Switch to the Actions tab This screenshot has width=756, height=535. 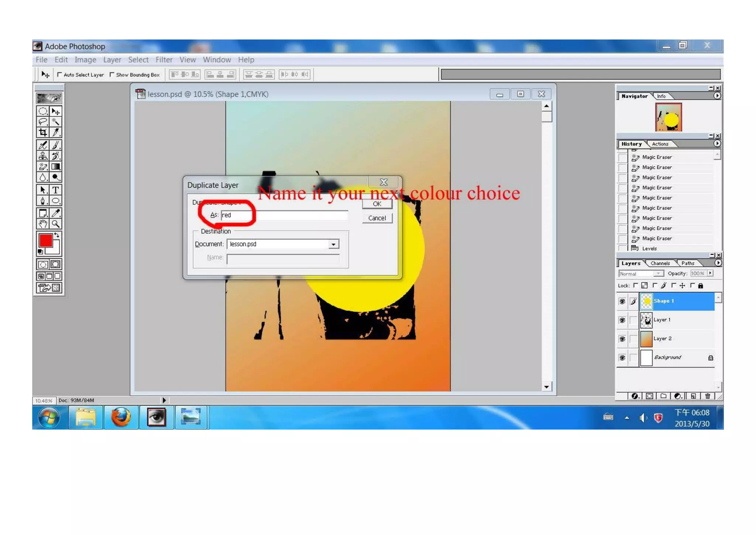point(660,144)
